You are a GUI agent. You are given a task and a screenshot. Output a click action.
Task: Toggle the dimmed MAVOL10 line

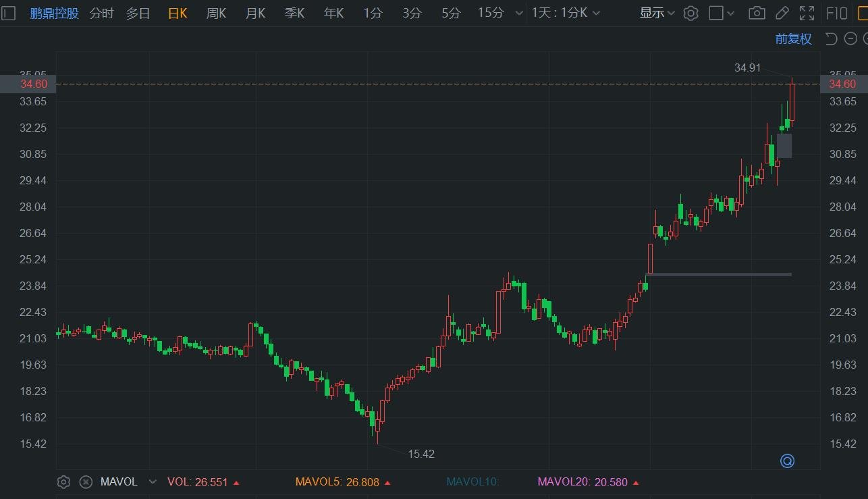point(472,482)
